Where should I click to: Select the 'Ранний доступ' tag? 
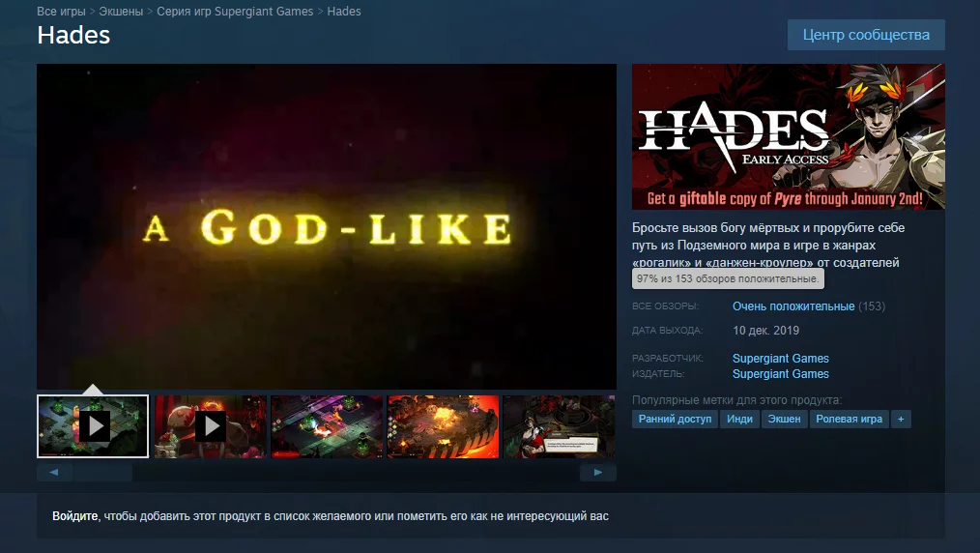click(x=675, y=419)
